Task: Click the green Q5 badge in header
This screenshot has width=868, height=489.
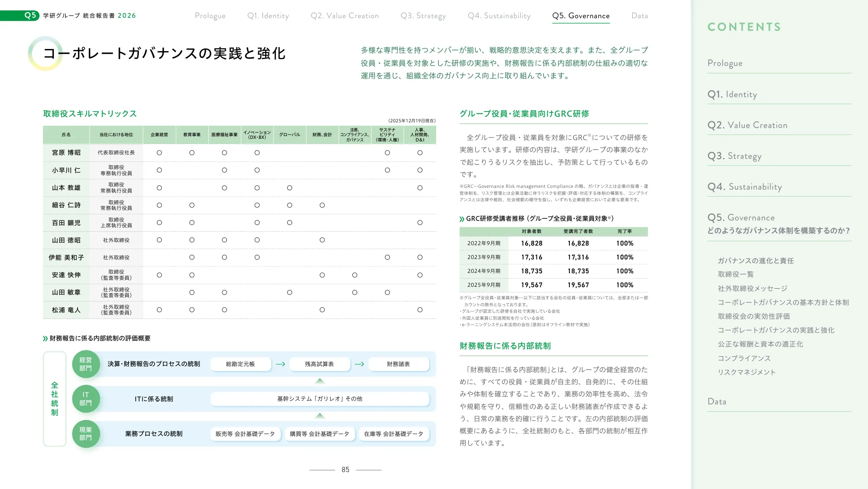Action: coord(20,16)
